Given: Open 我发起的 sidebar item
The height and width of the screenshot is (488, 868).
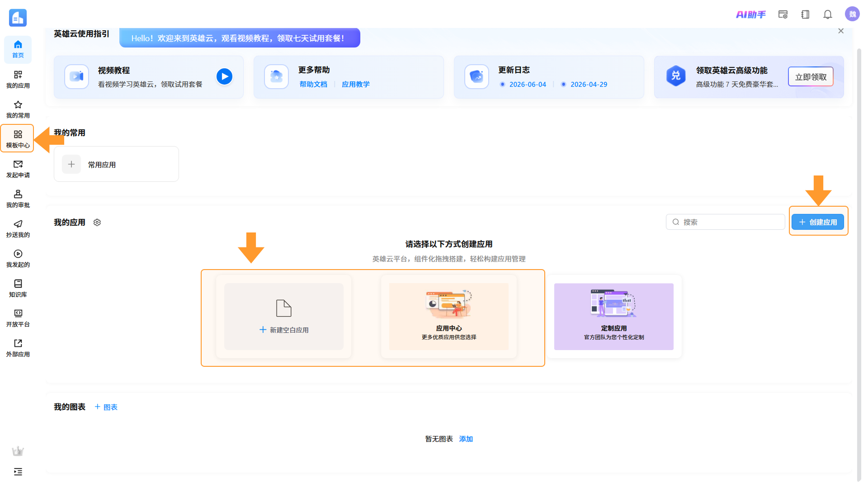Looking at the screenshot, I should pyautogui.click(x=18, y=258).
